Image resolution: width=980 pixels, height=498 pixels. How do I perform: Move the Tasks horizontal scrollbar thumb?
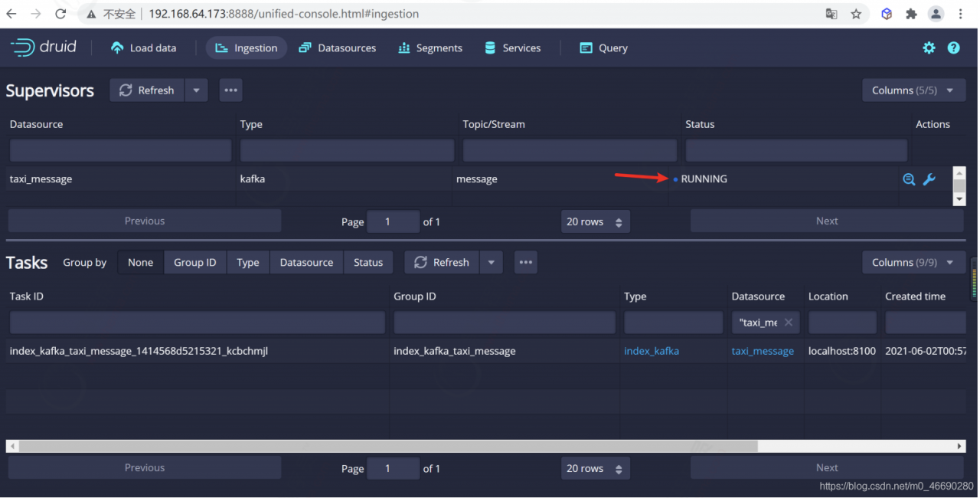[x=388, y=446]
